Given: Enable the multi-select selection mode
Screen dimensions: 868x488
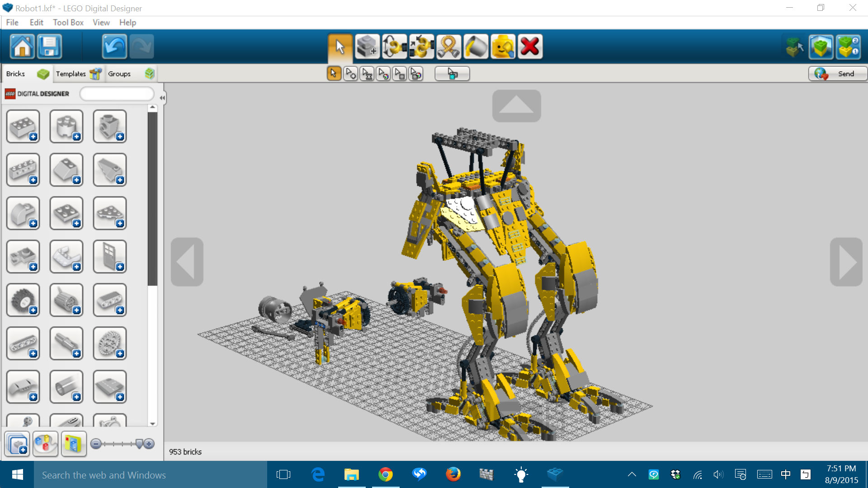Looking at the screenshot, I should click(350, 73).
